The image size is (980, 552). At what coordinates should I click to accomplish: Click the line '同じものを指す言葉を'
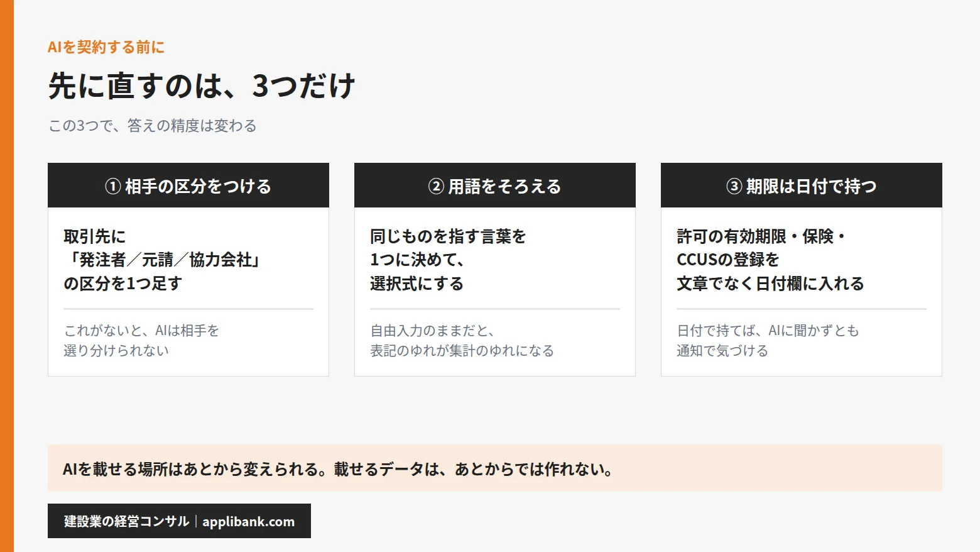click(448, 236)
